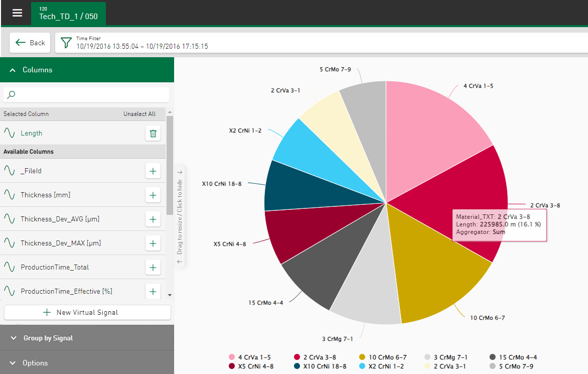Toggle 4 CrVa 1-5 legend series
This screenshot has width=588, height=374.
tap(249, 357)
